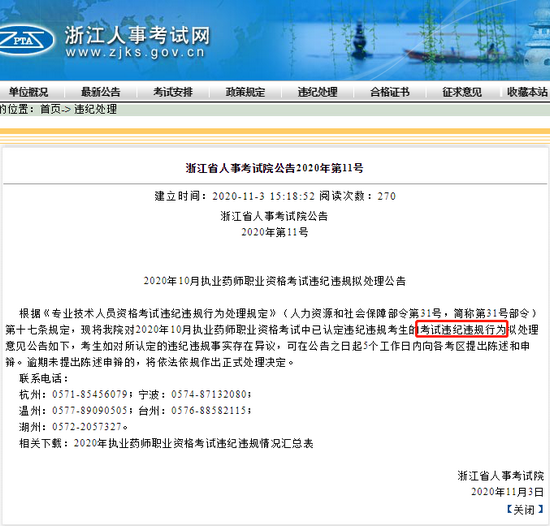This screenshot has height=526, width=550.
Task: Open the 最新公告 menu item
Action: (101, 92)
